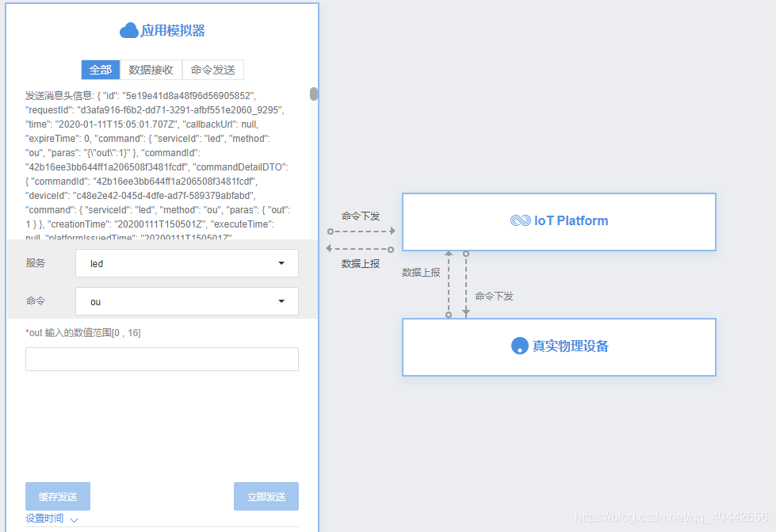
Task: Click the 设置时间 link
Action: [x=44, y=519]
